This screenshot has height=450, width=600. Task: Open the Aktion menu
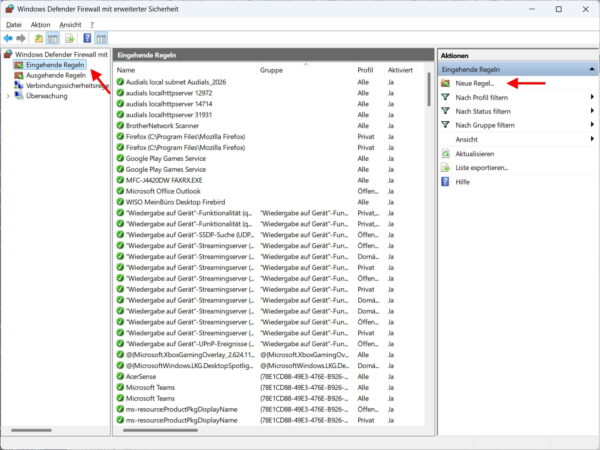tap(41, 25)
